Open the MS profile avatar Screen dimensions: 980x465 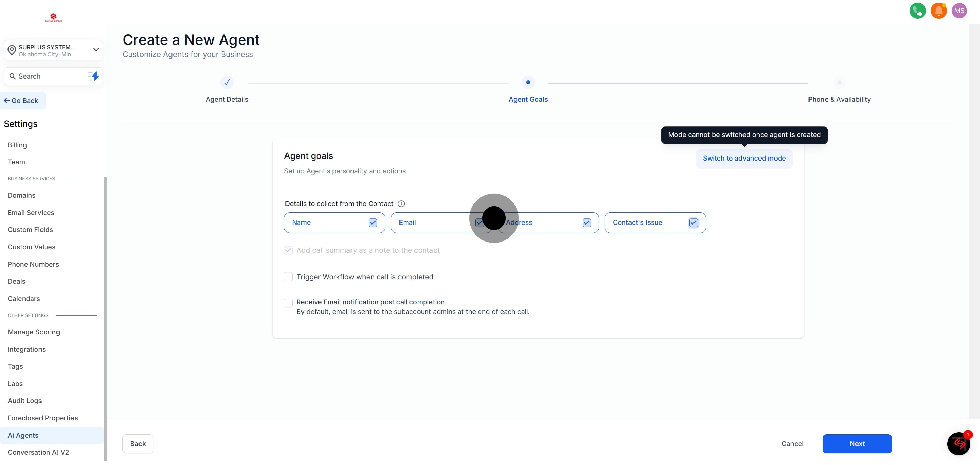[959, 11]
